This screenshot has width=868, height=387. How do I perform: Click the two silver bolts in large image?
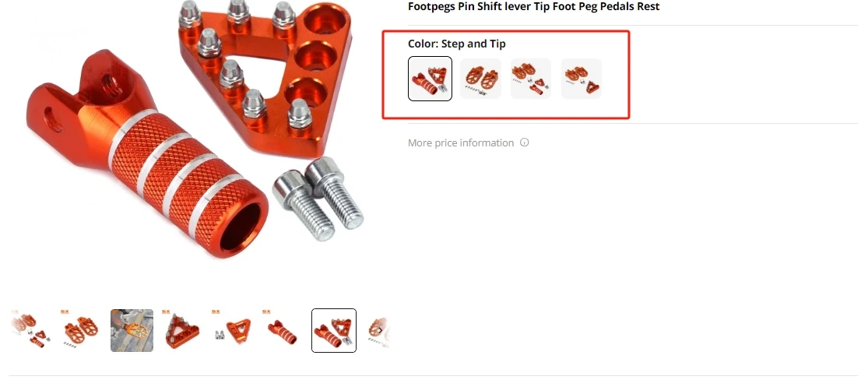(x=318, y=199)
